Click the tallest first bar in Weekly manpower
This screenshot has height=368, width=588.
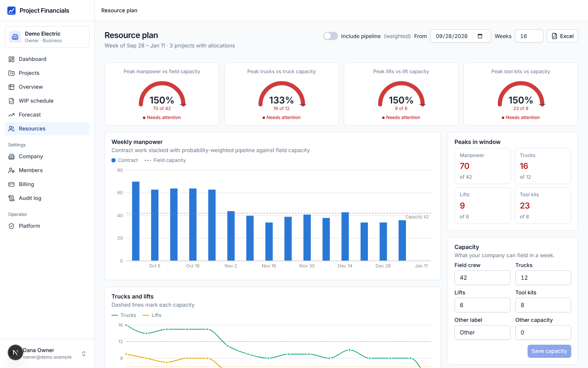pos(136,221)
